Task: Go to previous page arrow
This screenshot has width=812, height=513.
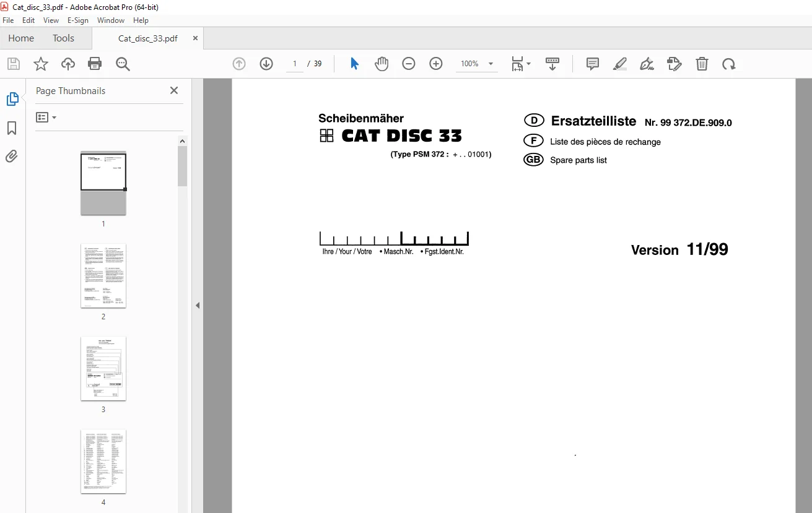Action: click(x=239, y=64)
